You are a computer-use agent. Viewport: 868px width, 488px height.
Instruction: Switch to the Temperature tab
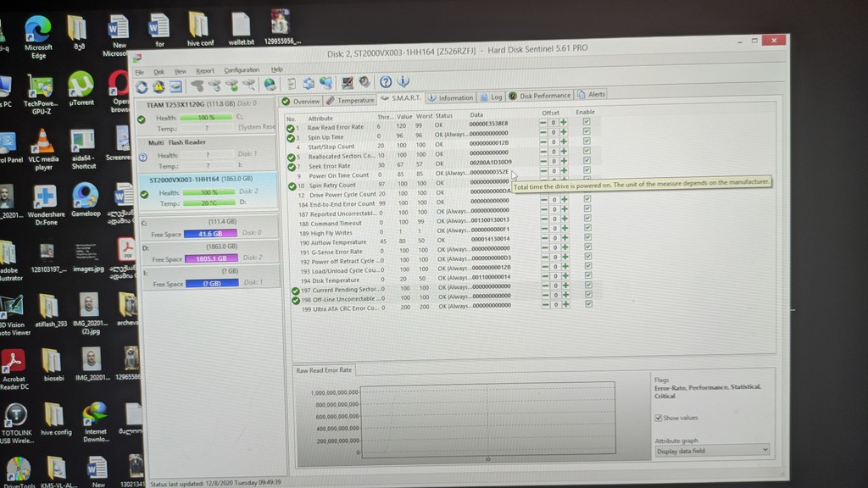(350, 100)
